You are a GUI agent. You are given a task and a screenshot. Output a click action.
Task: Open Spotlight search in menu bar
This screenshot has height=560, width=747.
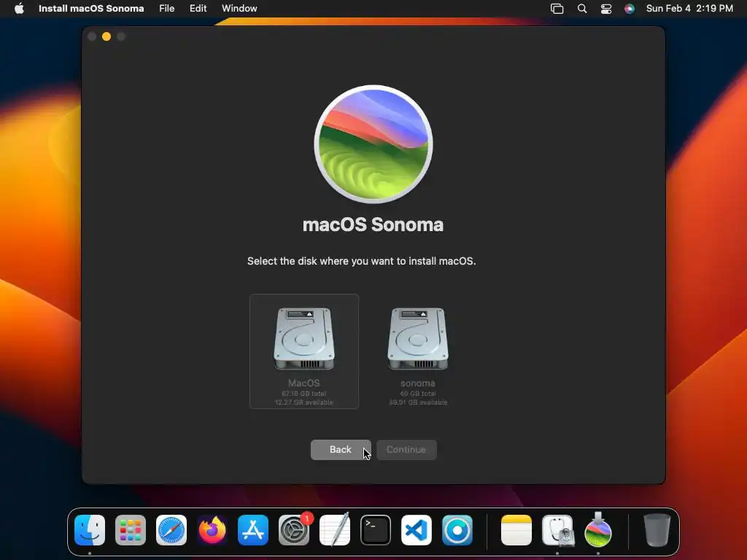582,9
